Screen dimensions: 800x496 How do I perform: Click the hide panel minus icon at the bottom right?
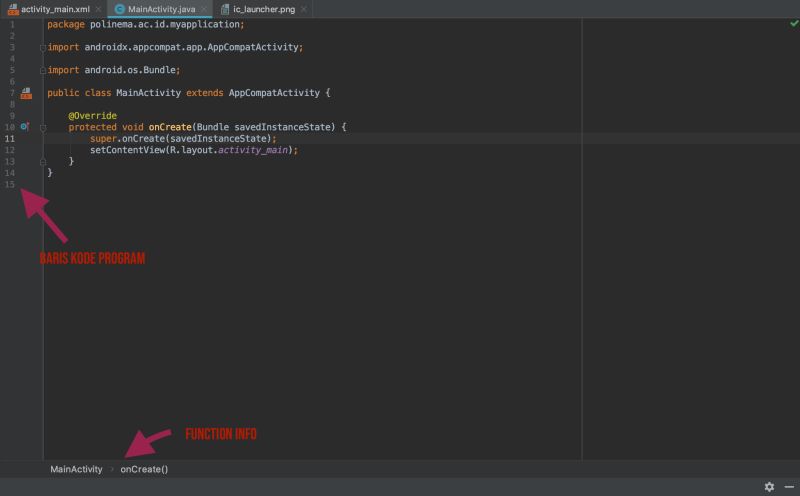789,487
